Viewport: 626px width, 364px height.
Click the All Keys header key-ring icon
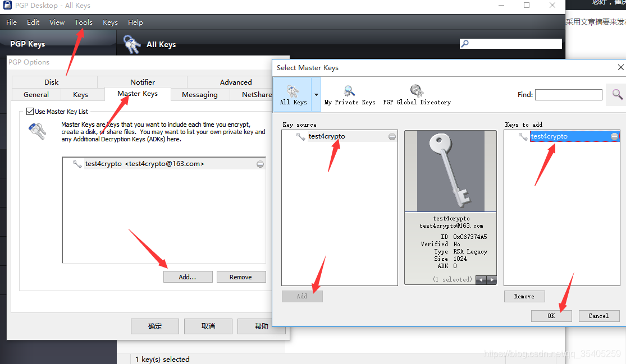(x=132, y=44)
